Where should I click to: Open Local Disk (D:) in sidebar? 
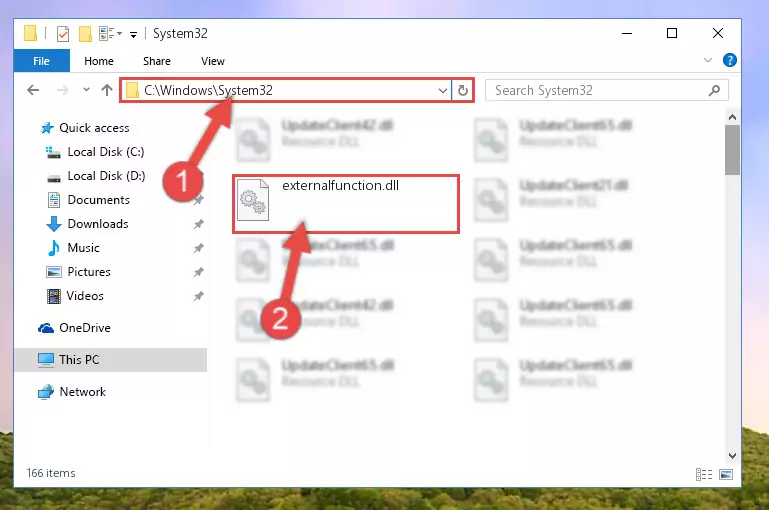[106, 176]
